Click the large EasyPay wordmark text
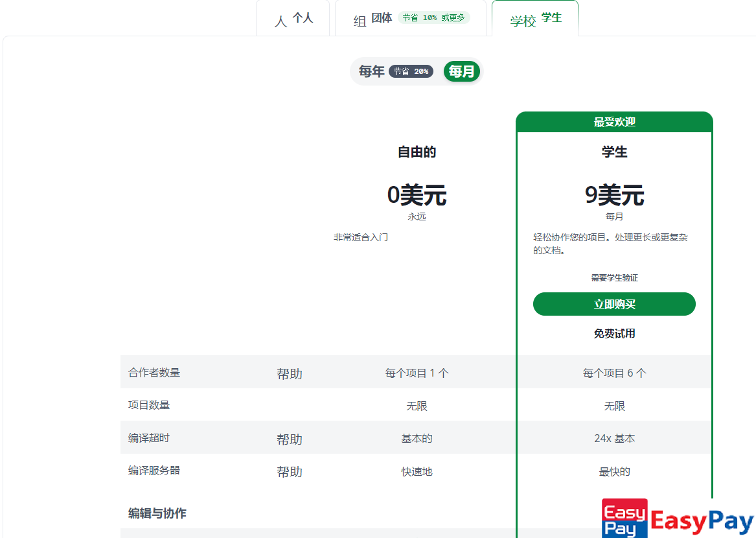Viewport: 756px width, 538px height. [702, 522]
